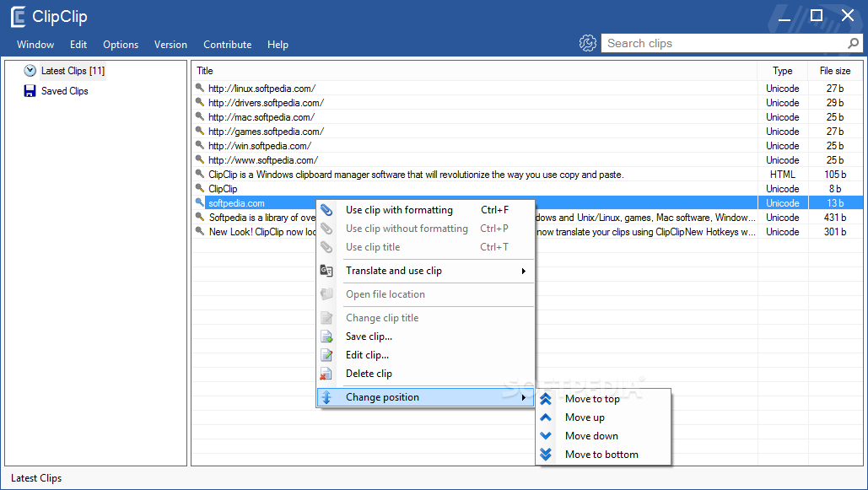
Task: Click the clip icon for linux.softpedia.com row
Action: click(200, 88)
